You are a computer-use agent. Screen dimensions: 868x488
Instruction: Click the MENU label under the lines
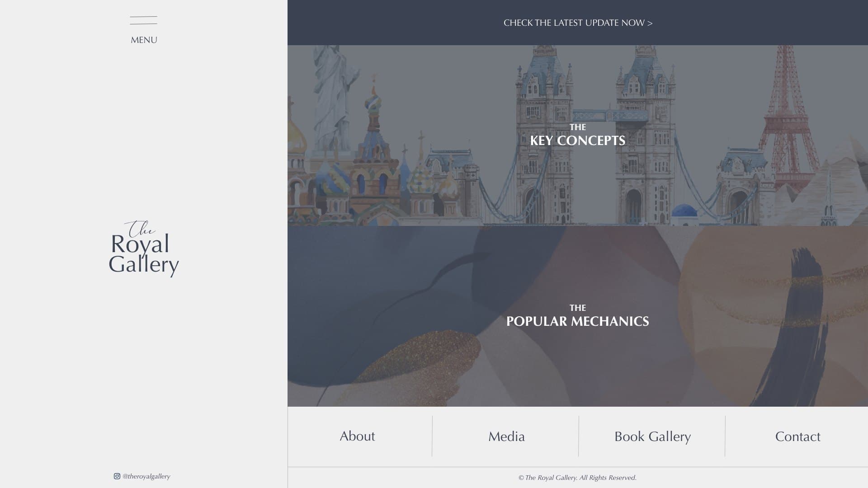tap(144, 40)
